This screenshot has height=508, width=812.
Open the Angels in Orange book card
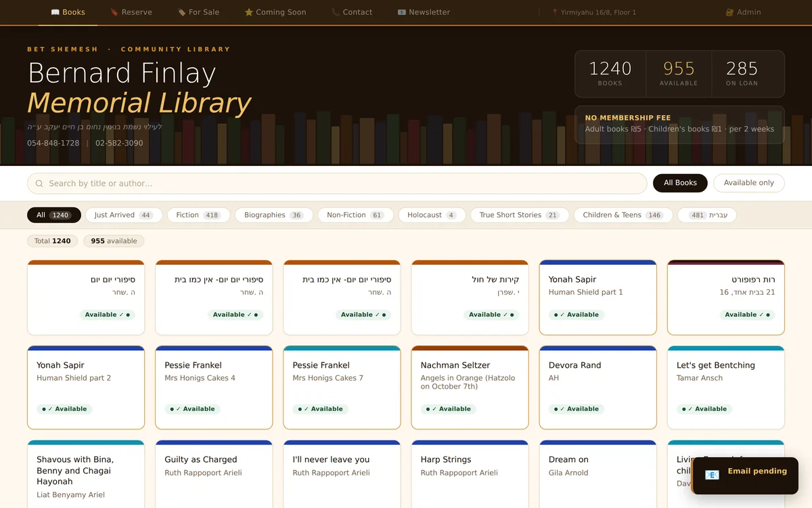point(470,387)
